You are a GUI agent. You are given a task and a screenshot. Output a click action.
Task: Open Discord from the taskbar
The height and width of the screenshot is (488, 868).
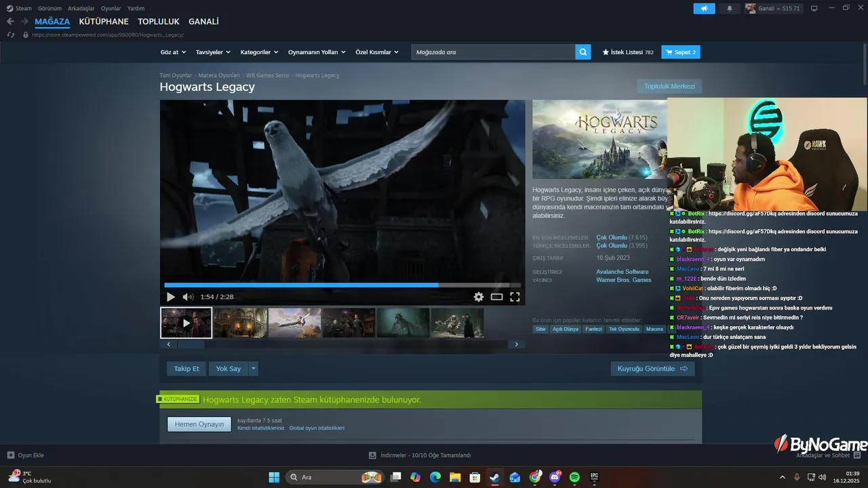(x=555, y=477)
